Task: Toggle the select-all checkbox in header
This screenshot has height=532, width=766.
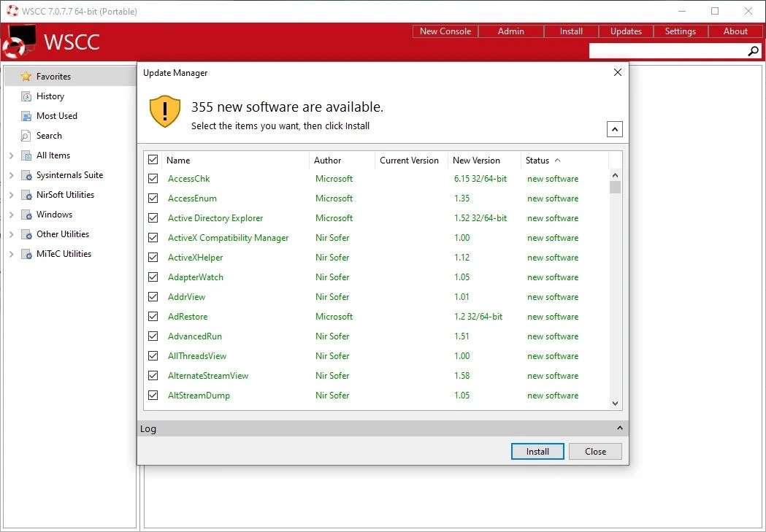Action: pyautogui.click(x=153, y=160)
